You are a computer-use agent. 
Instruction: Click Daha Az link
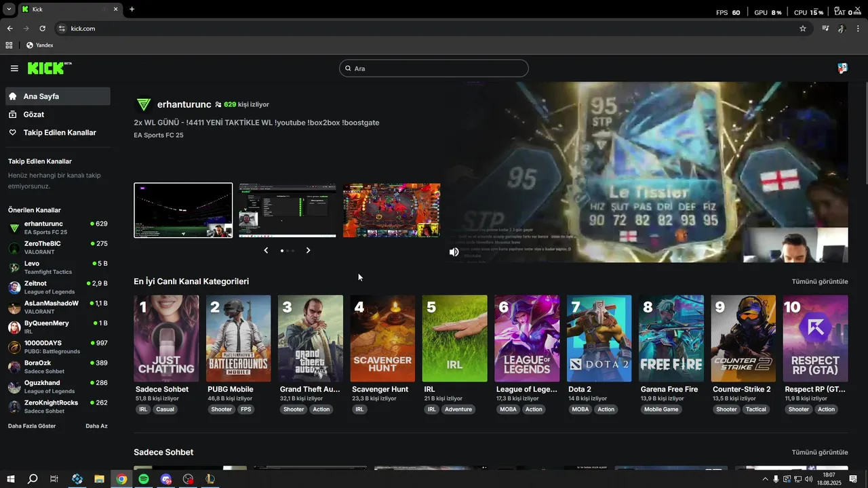[96, 426]
